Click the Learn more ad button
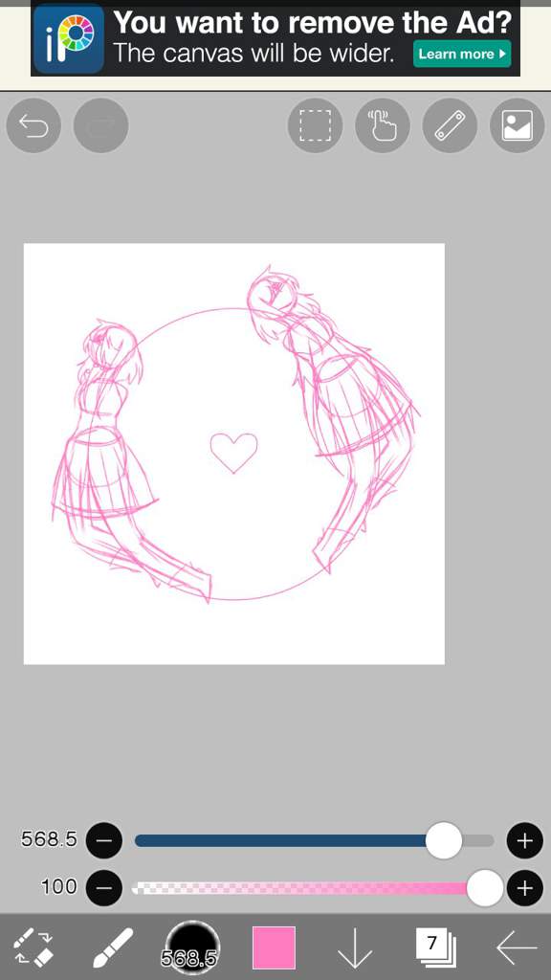This screenshot has width=551, height=980. point(462,54)
